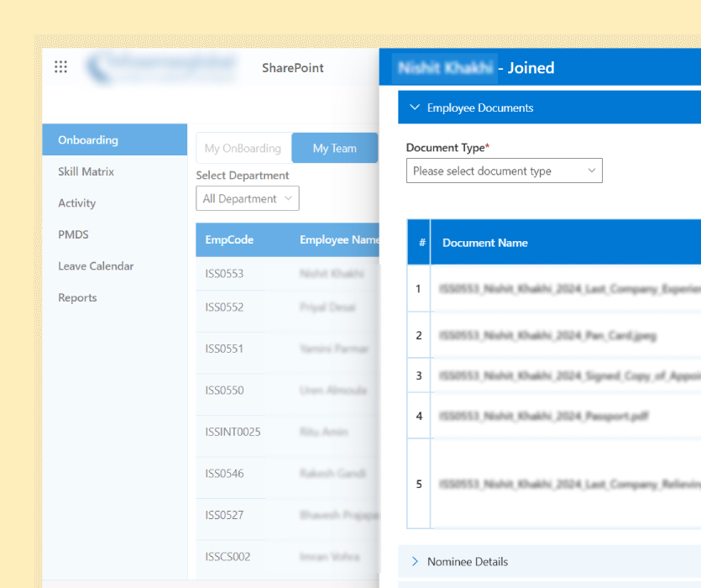Select employee row ISS0553

tap(224, 274)
